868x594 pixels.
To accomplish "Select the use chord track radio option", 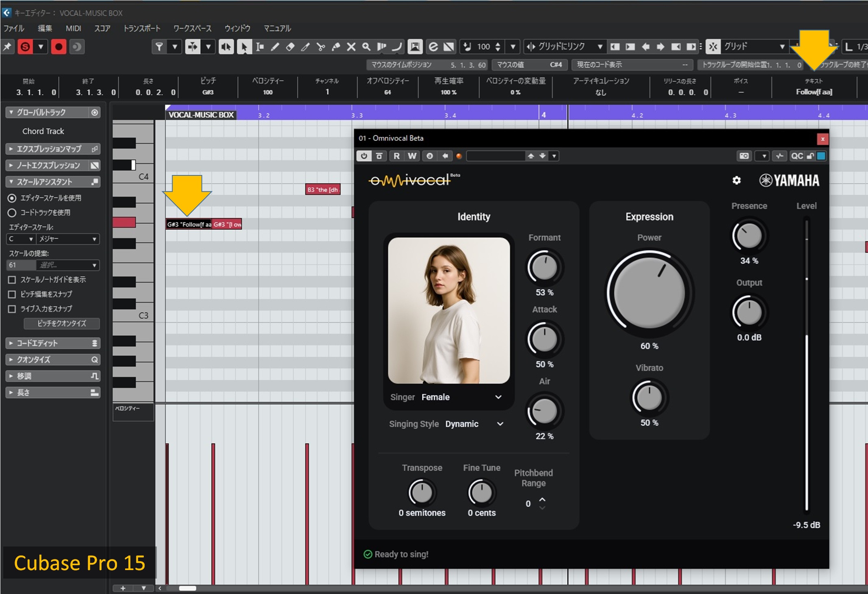I will pyautogui.click(x=12, y=213).
